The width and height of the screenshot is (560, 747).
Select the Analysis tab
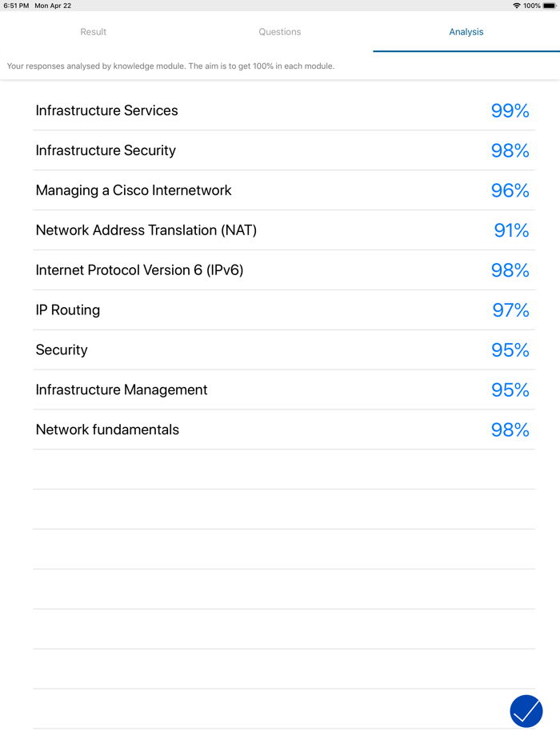466,32
